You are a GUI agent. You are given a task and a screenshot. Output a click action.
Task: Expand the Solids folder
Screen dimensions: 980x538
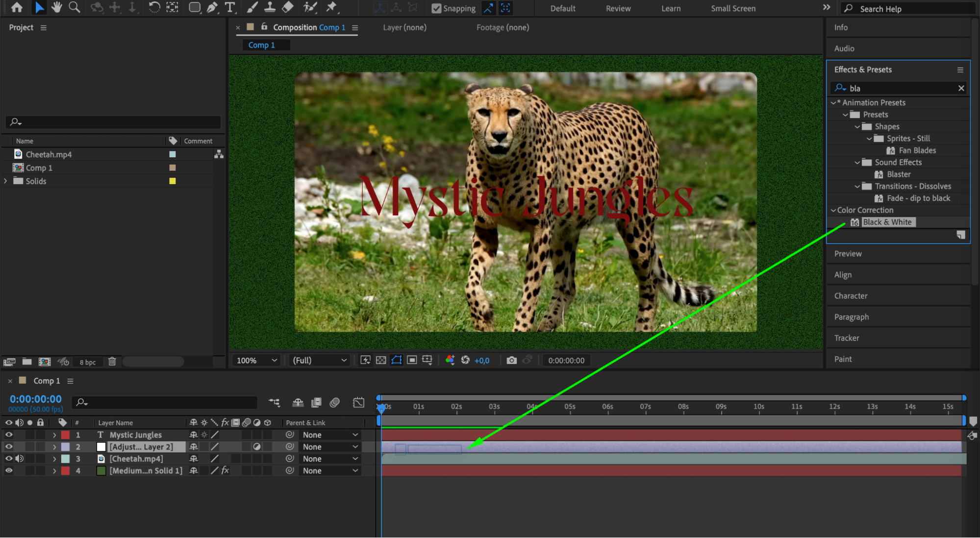coord(6,181)
